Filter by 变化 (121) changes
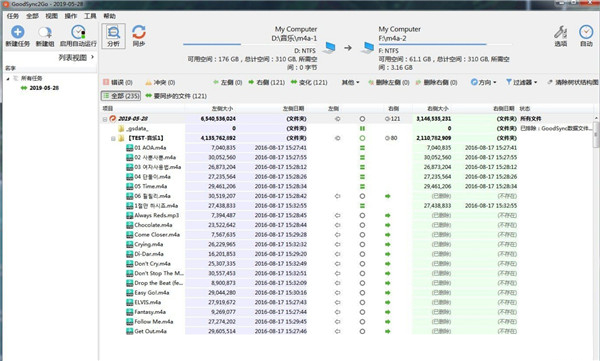The width and height of the screenshot is (600, 361). 309,82
